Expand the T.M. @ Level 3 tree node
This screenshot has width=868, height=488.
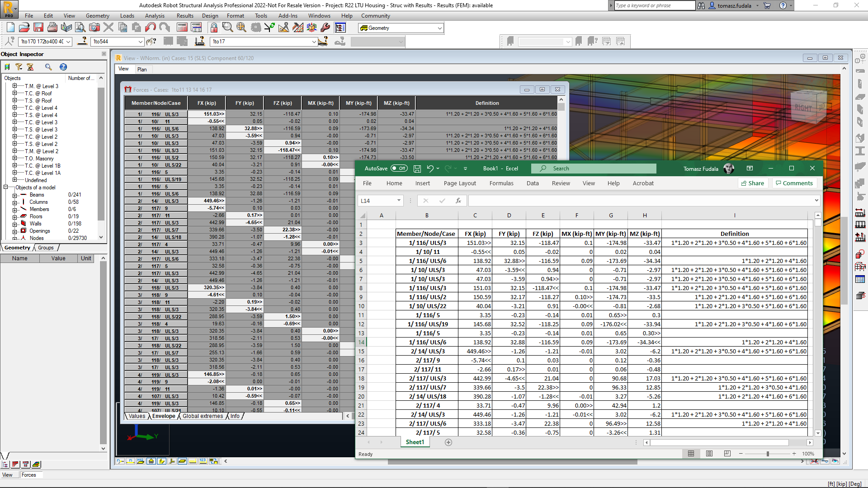coord(14,86)
